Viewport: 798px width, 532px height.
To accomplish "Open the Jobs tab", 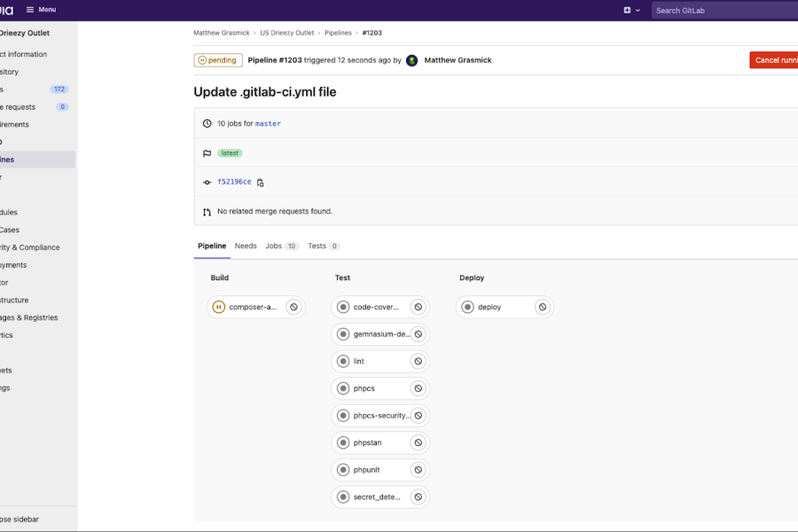I will click(282, 246).
